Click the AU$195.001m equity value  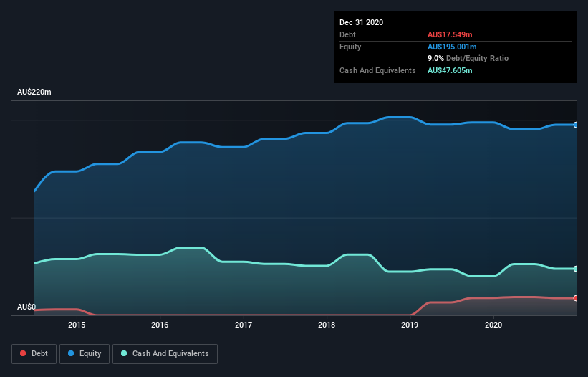pos(452,47)
